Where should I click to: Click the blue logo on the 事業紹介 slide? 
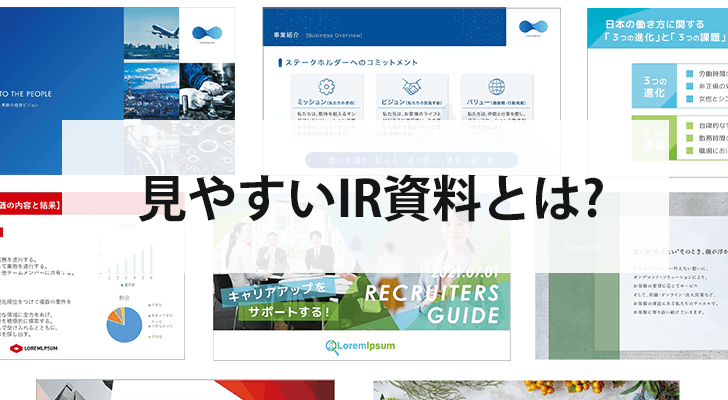coord(533,26)
